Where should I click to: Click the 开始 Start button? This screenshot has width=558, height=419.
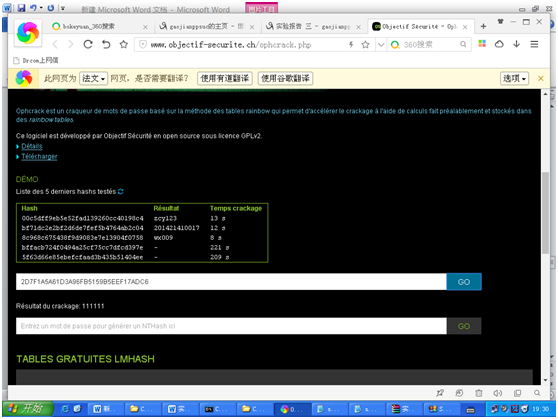point(28,409)
